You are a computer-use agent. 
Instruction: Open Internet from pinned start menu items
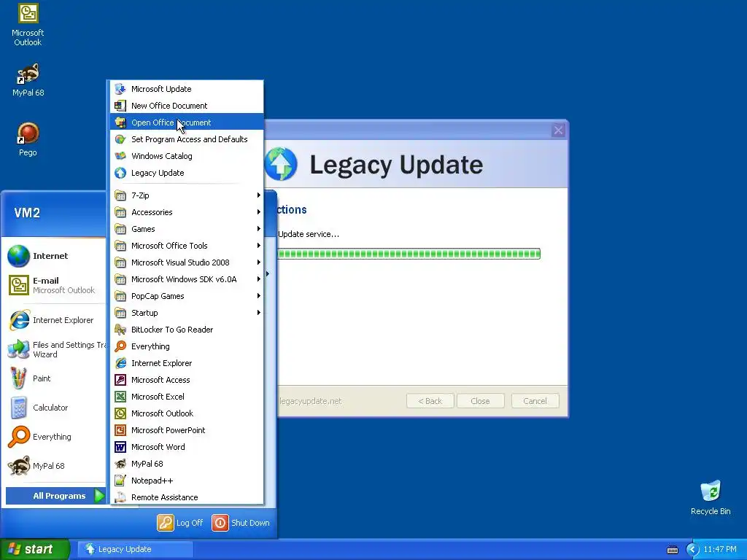(55, 256)
